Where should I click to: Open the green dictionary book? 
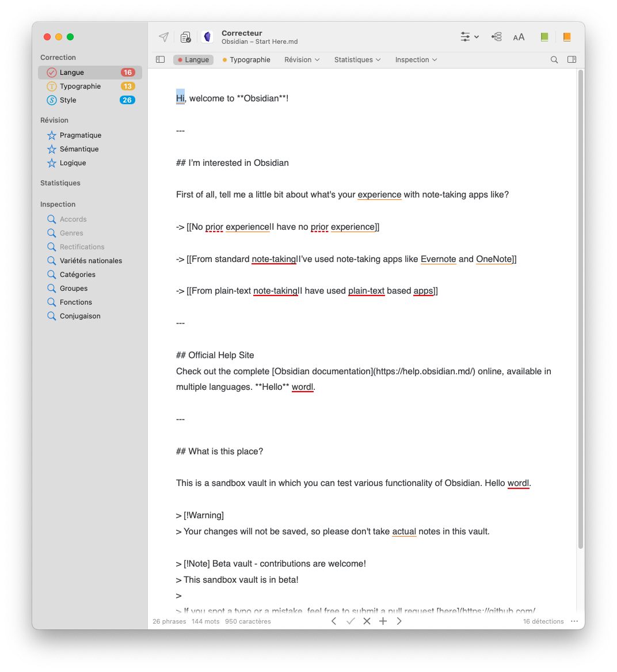click(x=544, y=37)
